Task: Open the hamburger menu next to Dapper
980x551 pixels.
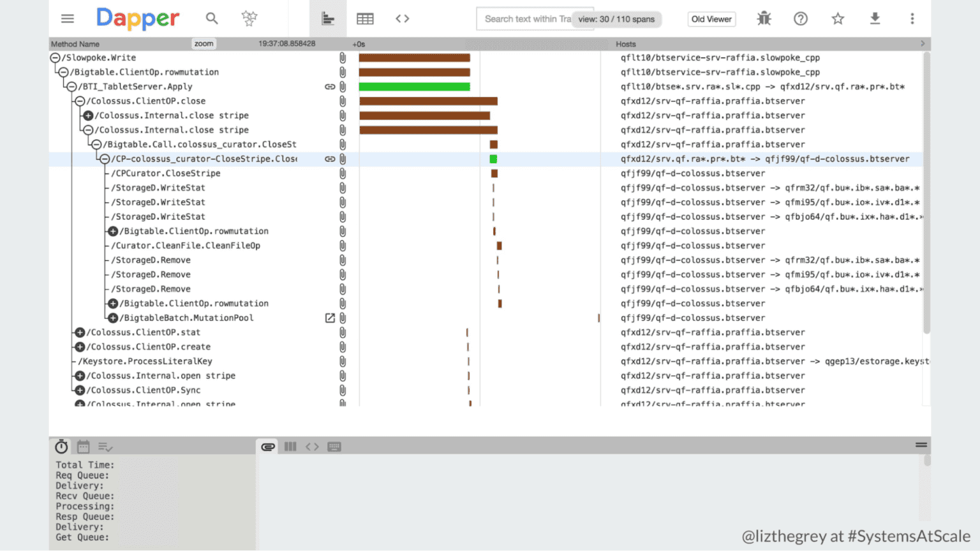Action: (68, 18)
